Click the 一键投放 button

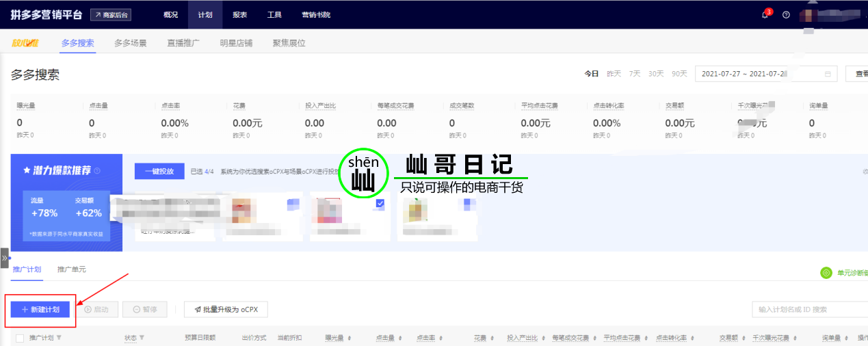pos(159,171)
